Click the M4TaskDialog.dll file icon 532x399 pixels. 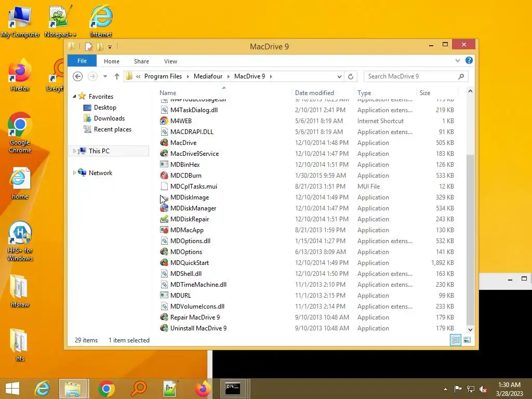pos(164,110)
